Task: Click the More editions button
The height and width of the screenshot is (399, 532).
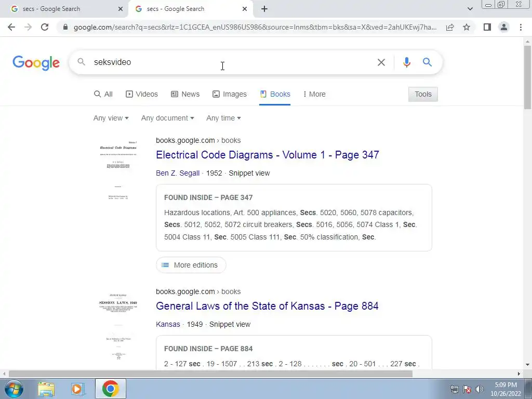Action: (x=191, y=265)
